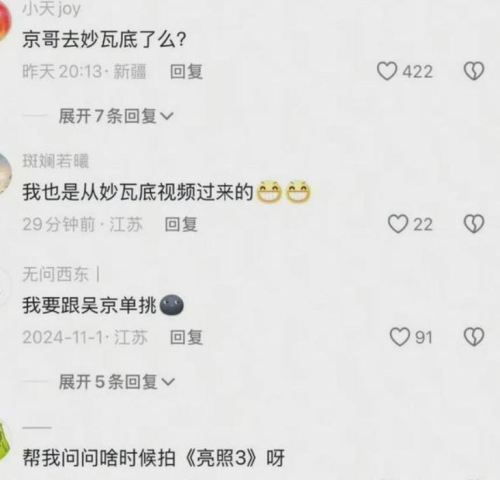Dislike the 京哥去妙瓦底了么 comment
500x480 pixels.
tap(474, 71)
